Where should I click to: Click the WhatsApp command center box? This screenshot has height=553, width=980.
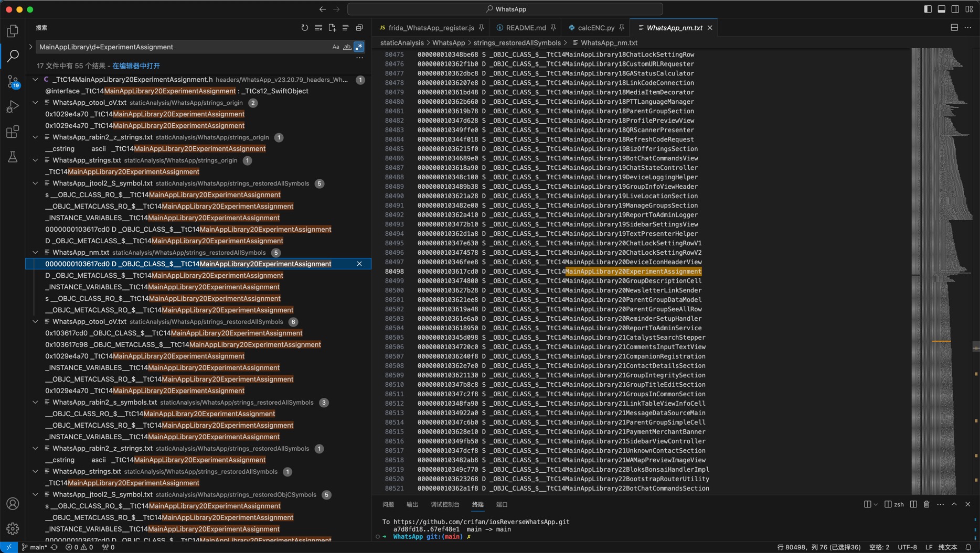505,9
